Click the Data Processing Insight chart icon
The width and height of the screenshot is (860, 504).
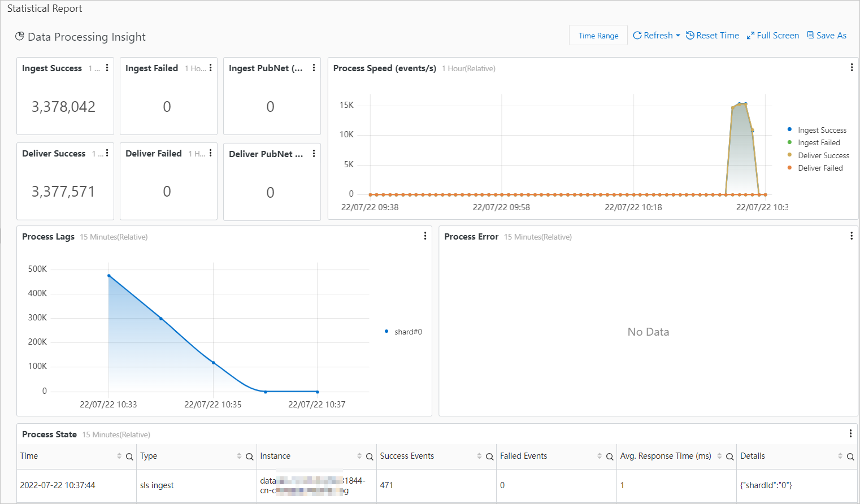pos(20,36)
